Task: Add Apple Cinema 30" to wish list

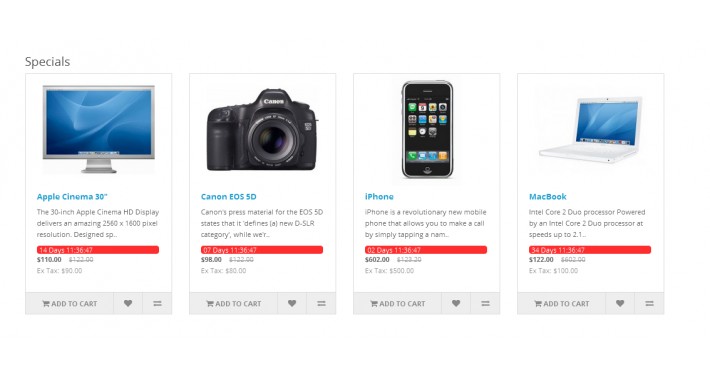Action: (x=128, y=303)
